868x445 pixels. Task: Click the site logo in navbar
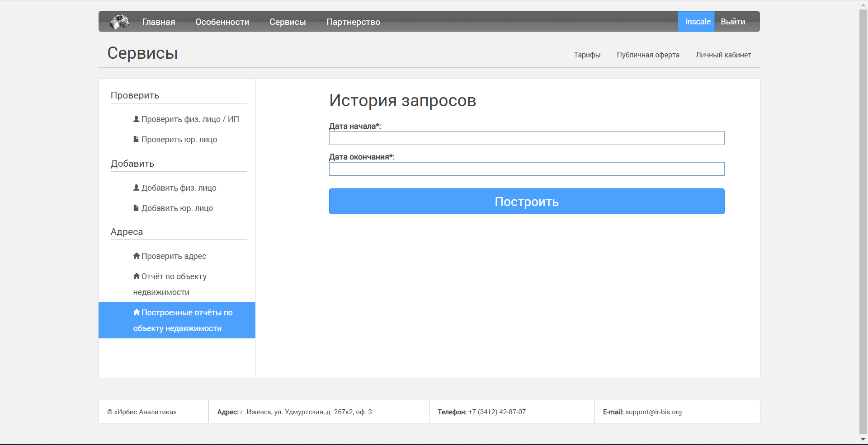(x=120, y=22)
